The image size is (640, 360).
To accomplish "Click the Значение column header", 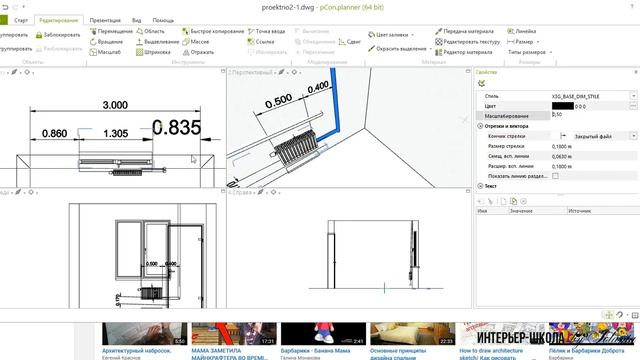I will 538,211.
